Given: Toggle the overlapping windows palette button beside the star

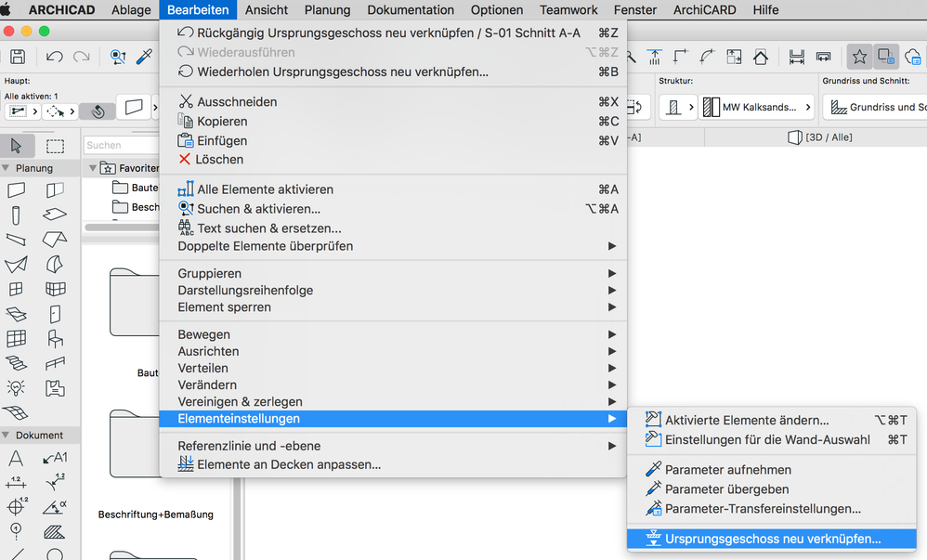Looking at the screenshot, I should (x=885, y=57).
